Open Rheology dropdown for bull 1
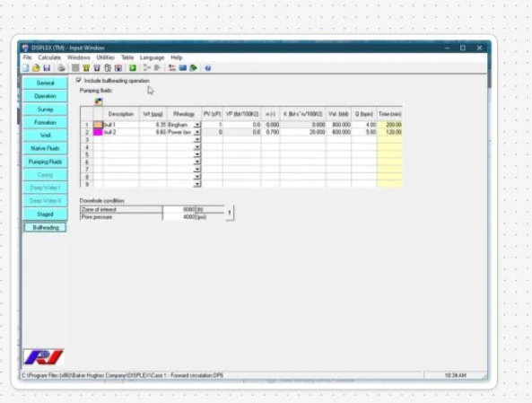The height and width of the screenshot is (403, 532). (x=197, y=125)
